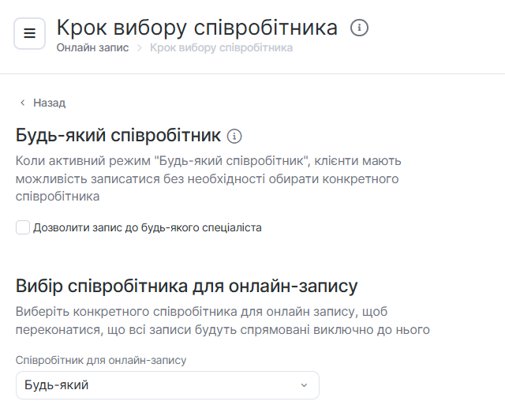The height and width of the screenshot is (420, 505).
Task: Go to "Онлайн запис" breadcrumb
Action: [93, 47]
